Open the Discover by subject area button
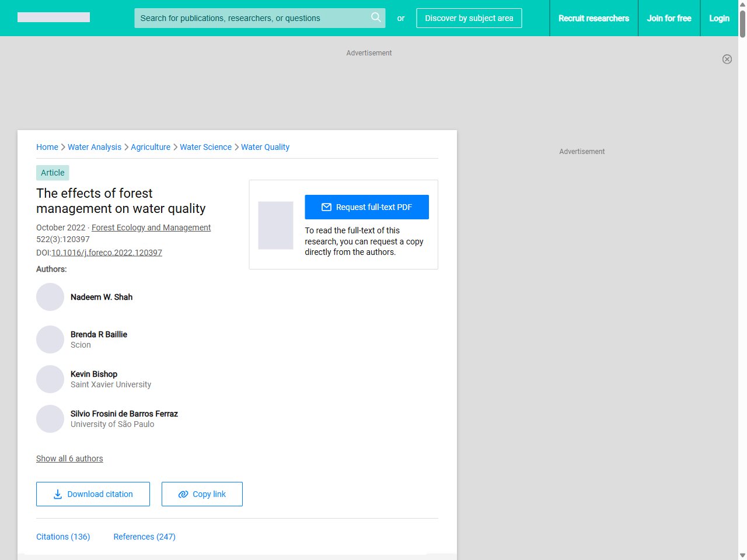The height and width of the screenshot is (560, 747). pos(469,18)
